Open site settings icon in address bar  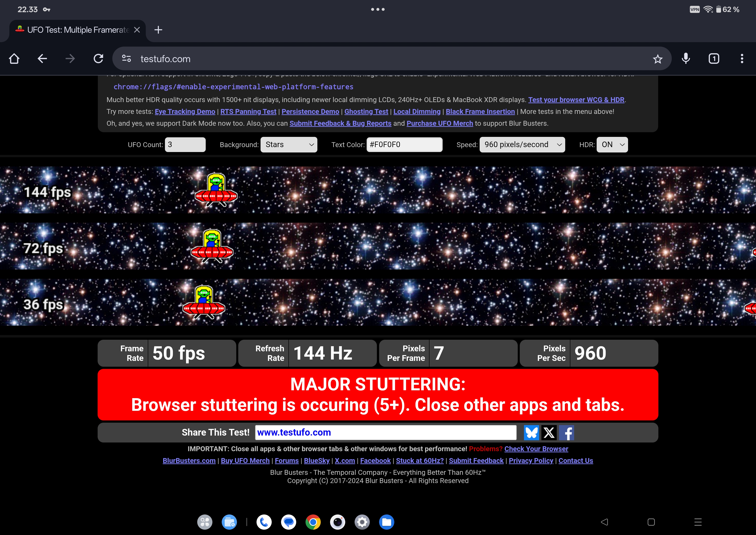[127, 59]
